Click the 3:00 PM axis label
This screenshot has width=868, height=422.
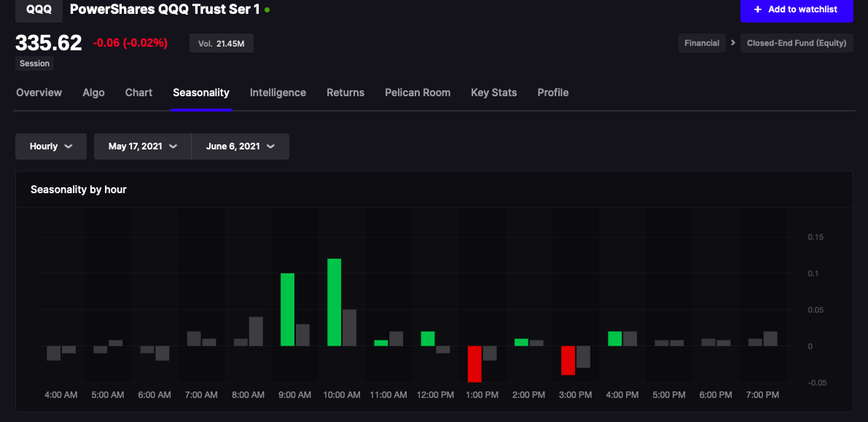(576, 395)
